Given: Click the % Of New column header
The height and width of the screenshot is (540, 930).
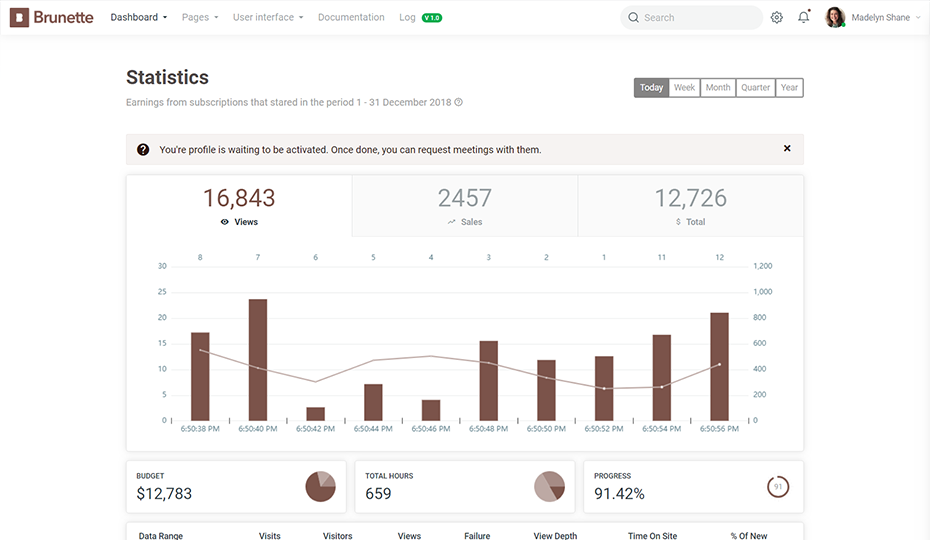Looking at the screenshot, I should tap(749, 535).
